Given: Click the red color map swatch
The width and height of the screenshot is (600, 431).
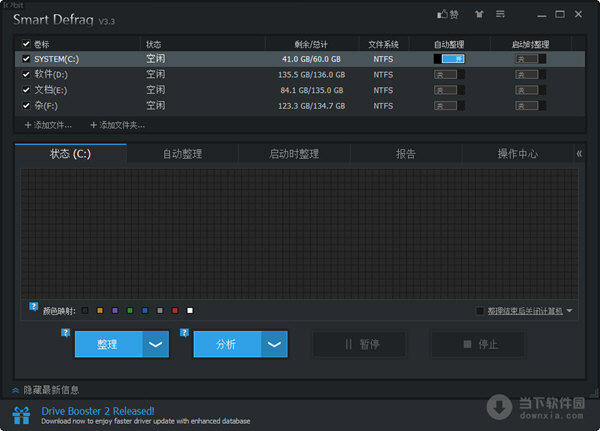Looking at the screenshot, I should click(175, 310).
